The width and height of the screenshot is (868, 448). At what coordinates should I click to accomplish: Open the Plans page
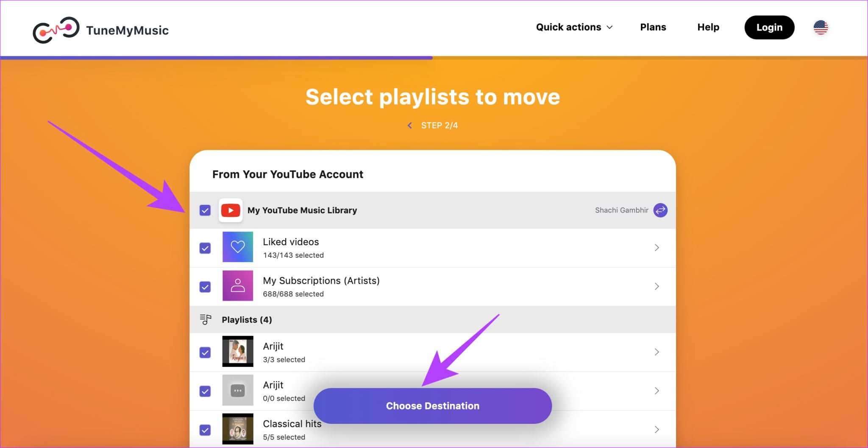pyautogui.click(x=653, y=27)
